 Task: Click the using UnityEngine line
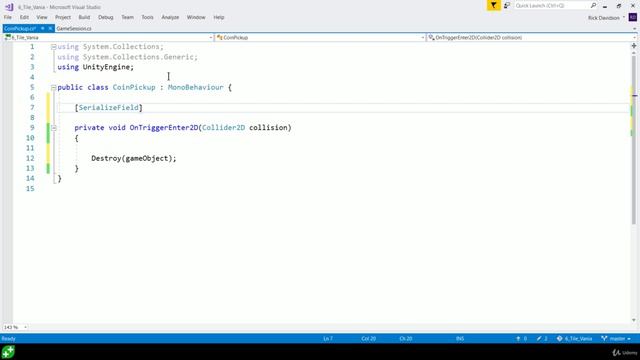96,67
